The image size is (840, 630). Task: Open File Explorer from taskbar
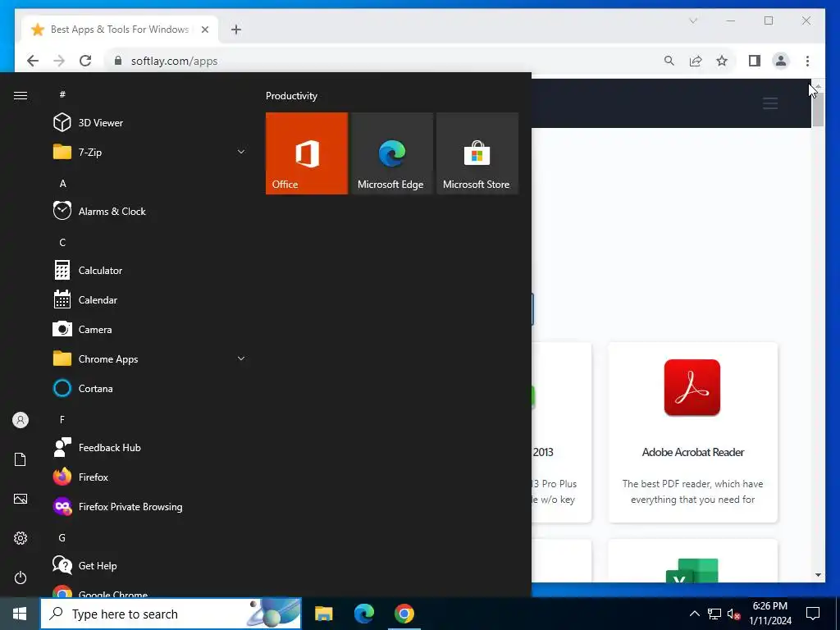click(x=323, y=614)
